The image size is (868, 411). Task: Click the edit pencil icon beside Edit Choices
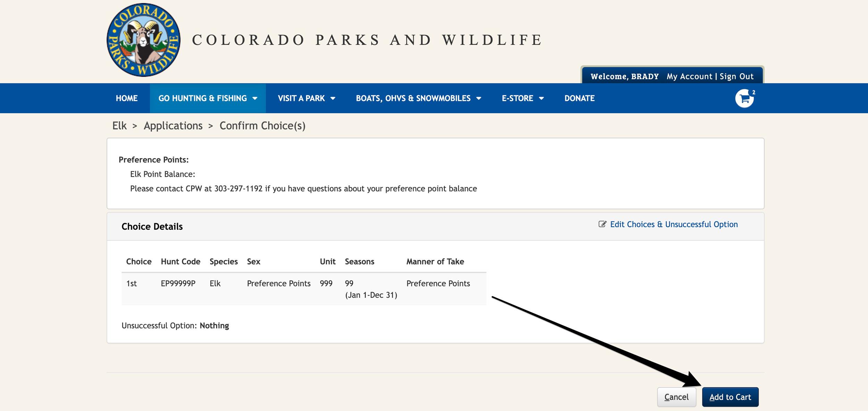click(602, 224)
